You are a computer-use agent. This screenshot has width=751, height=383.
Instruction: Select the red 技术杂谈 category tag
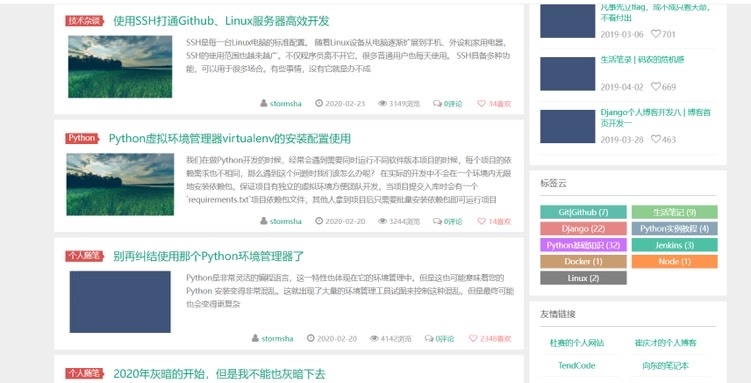tap(85, 21)
